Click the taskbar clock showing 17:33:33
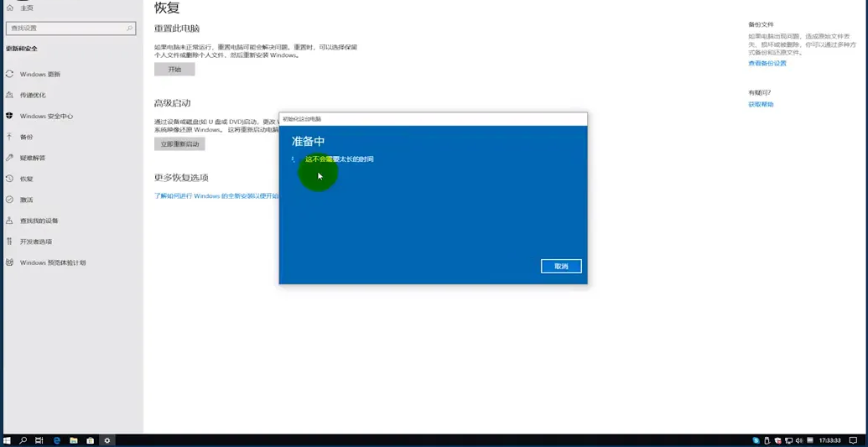This screenshot has height=447, width=868. 829,440
